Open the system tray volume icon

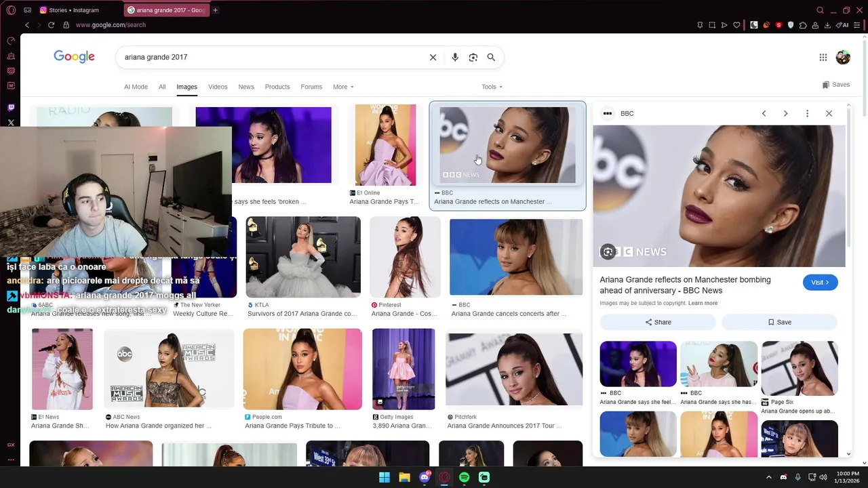click(823, 477)
